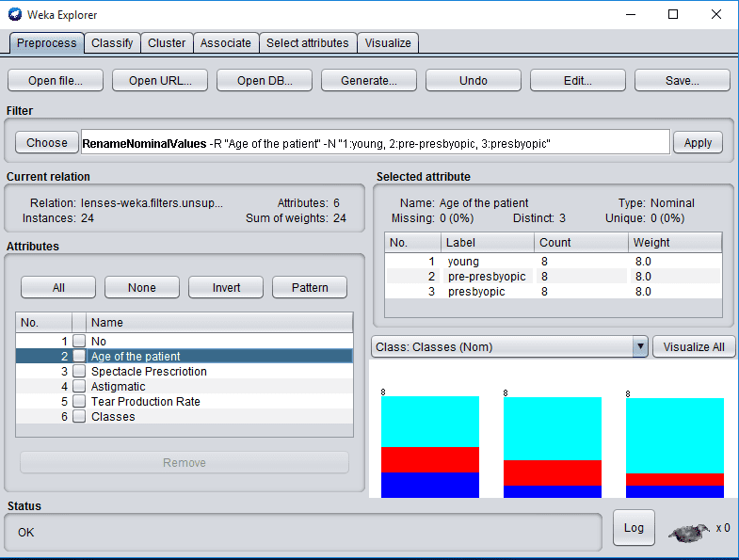
Task: Apply the RenameNominalValues filter
Action: pos(698,143)
